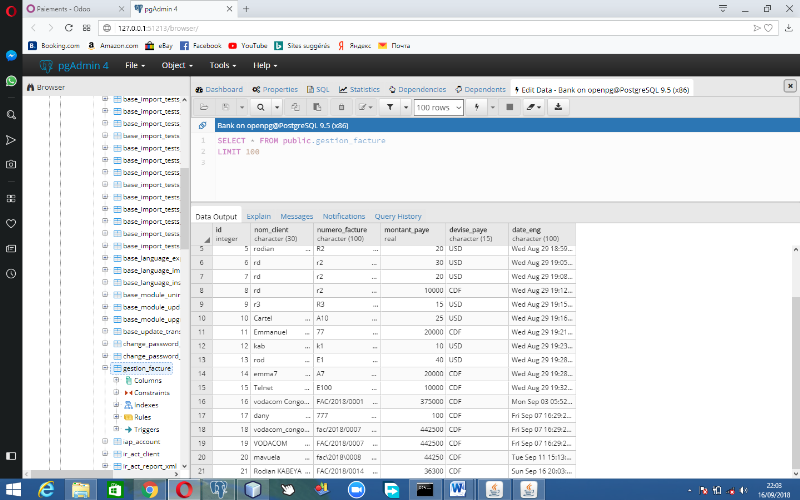This screenshot has width=800, height=500.
Task: Switch to the Messages tab
Action: (296, 216)
